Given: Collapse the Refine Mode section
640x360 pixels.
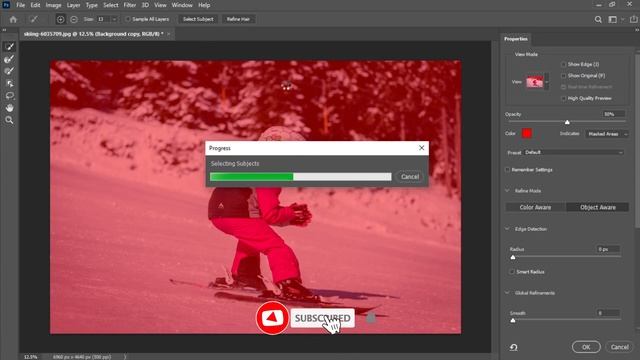Looking at the screenshot, I should pyautogui.click(x=507, y=191).
